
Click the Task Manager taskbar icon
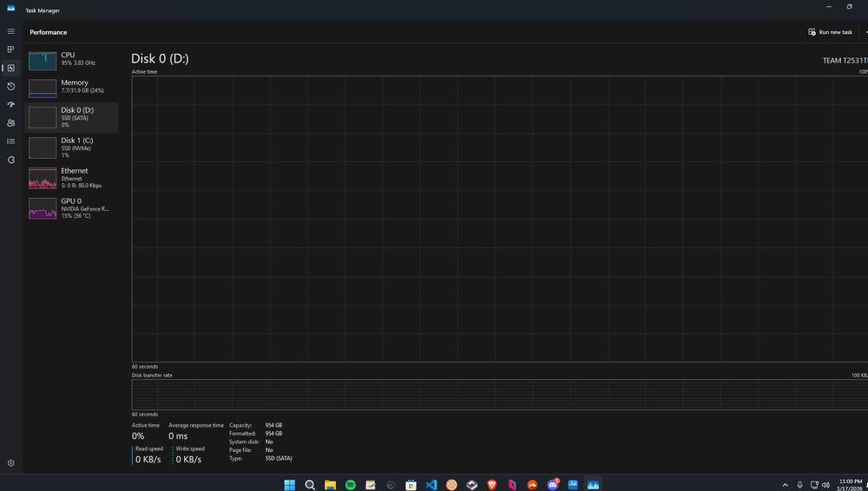click(593, 485)
